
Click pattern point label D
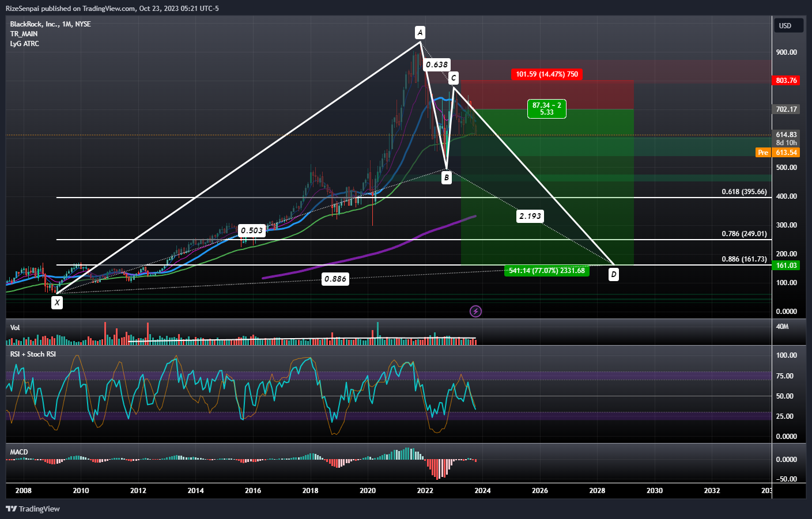614,275
